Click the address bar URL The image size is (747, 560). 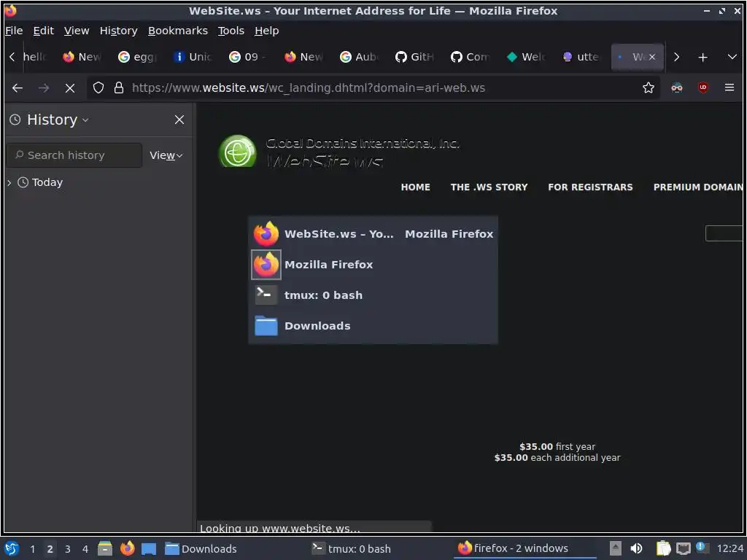point(309,88)
